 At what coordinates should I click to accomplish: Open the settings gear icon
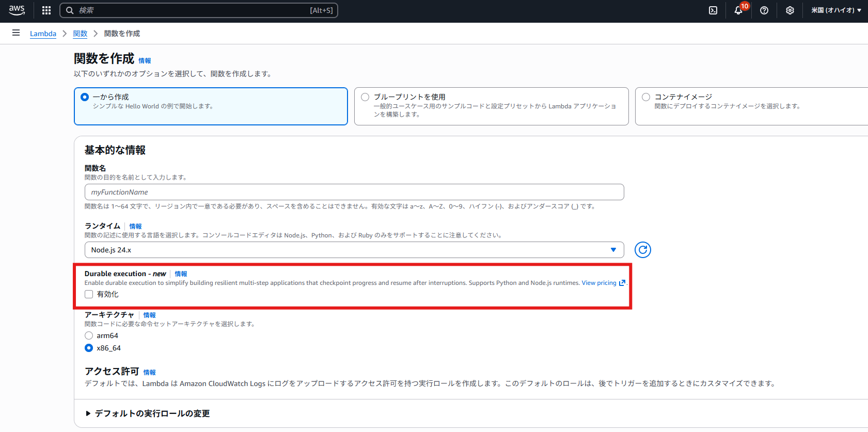click(x=790, y=10)
